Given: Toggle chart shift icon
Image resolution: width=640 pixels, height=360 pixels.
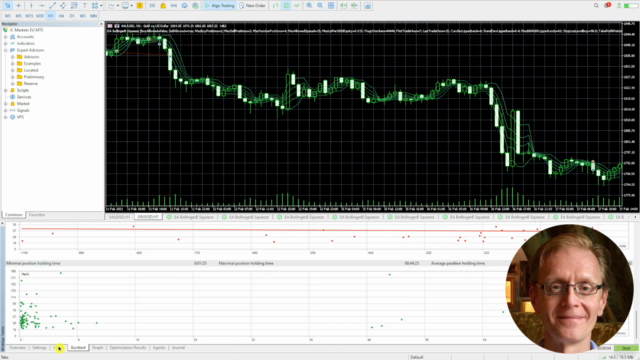Looking at the screenshot, I should 354,6.
